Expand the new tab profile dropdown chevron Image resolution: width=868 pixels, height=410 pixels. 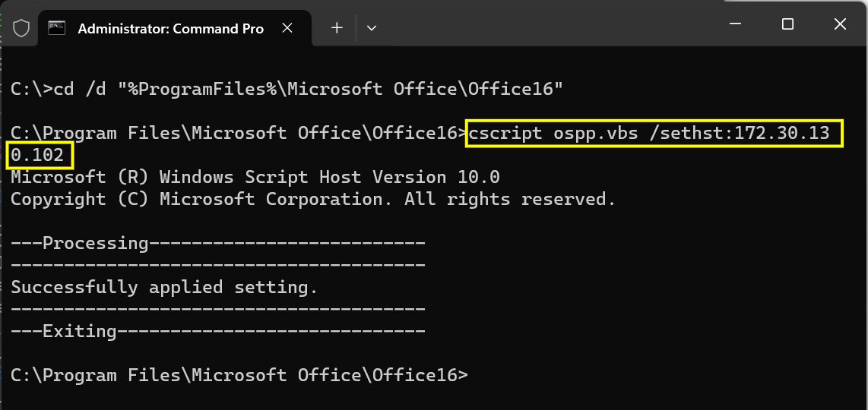point(372,27)
